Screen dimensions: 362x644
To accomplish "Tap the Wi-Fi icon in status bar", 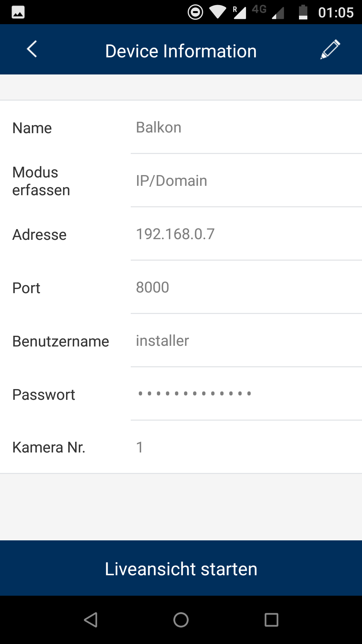I will (x=218, y=12).
